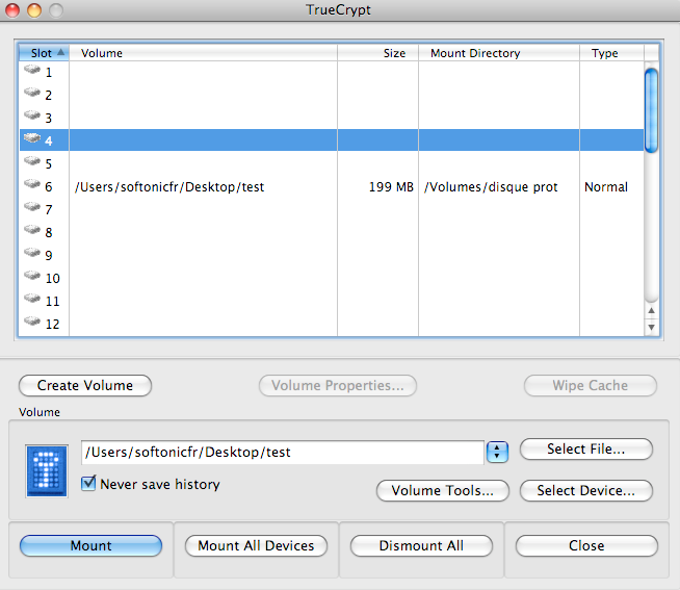
Task: Click into the volume path input field
Action: click(x=282, y=452)
